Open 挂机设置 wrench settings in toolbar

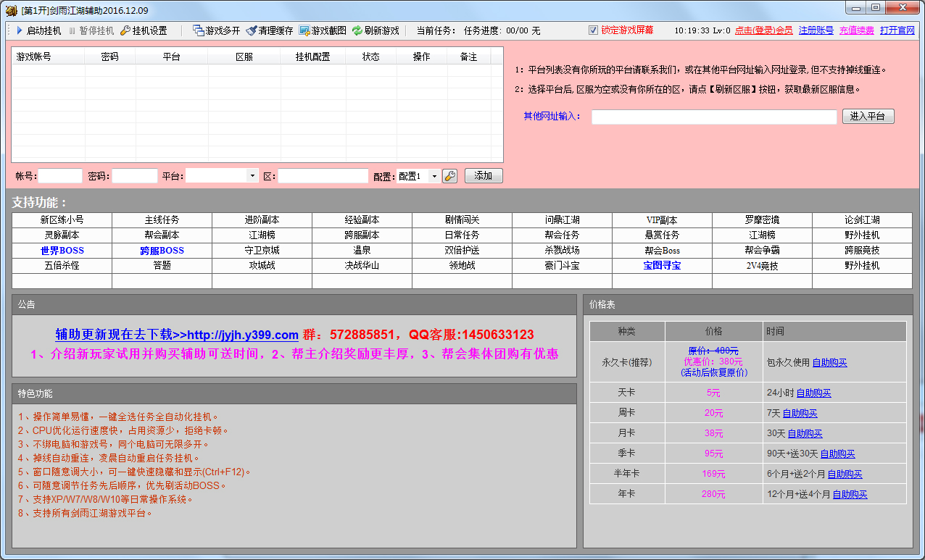click(x=125, y=30)
